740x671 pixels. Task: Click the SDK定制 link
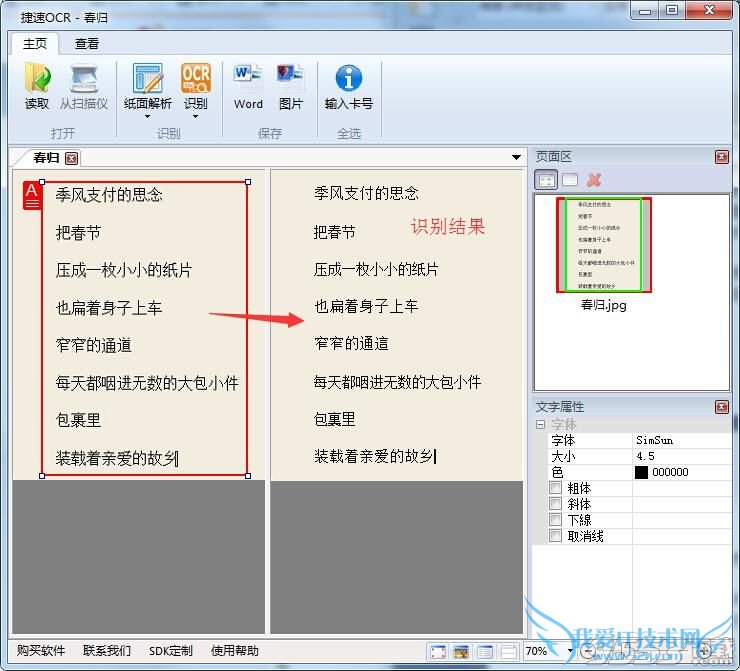click(x=171, y=651)
